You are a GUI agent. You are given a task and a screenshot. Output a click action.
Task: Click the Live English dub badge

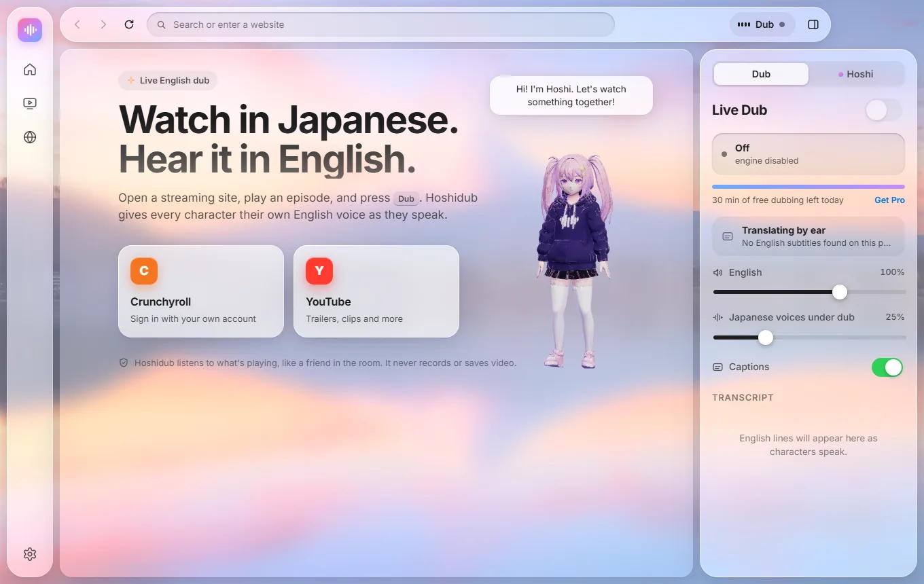[168, 80]
